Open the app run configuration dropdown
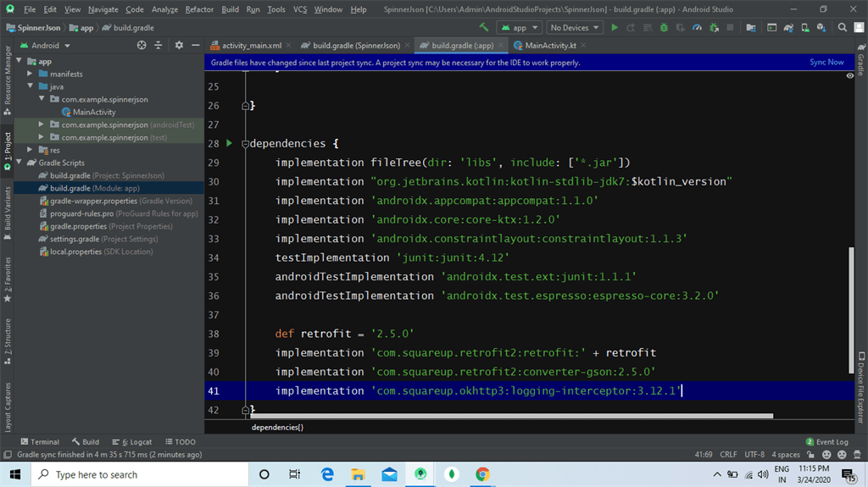The width and height of the screenshot is (868, 487). 520,27
